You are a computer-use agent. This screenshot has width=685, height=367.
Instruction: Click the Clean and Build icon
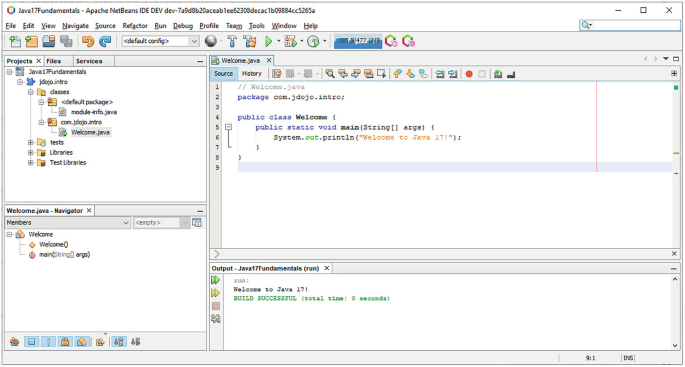pos(249,42)
